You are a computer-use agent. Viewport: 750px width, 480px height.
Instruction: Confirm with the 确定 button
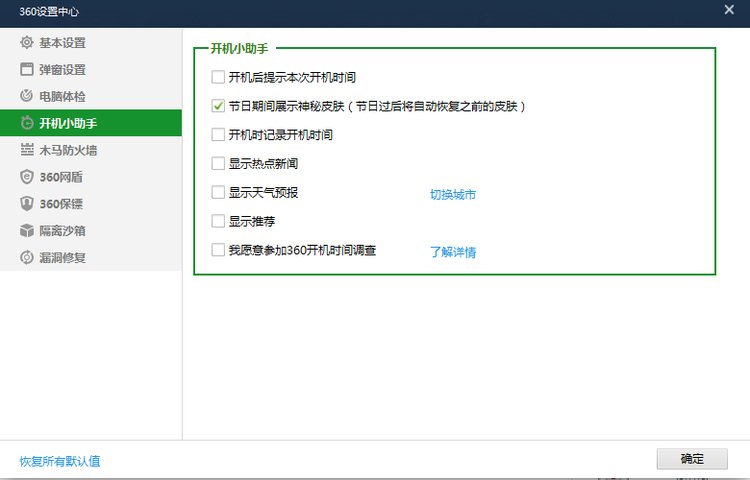tap(692, 459)
